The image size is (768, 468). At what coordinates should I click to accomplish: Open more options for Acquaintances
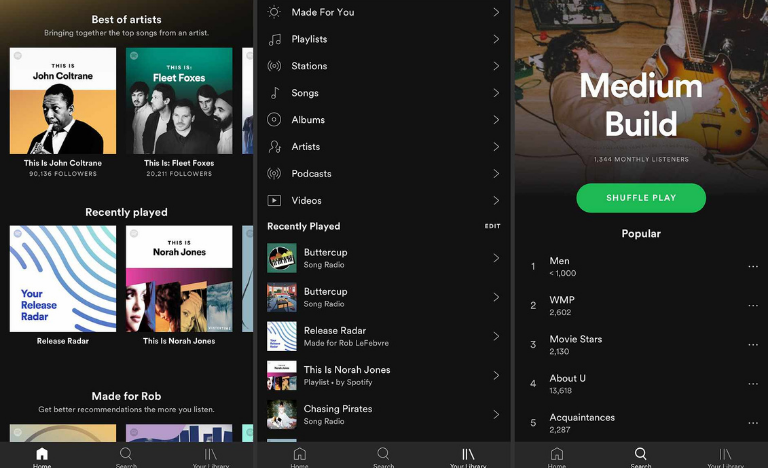pos(753,423)
